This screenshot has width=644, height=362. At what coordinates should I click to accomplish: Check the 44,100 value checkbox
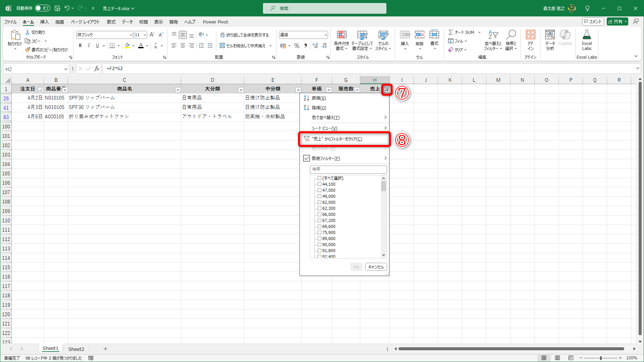click(x=320, y=184)
